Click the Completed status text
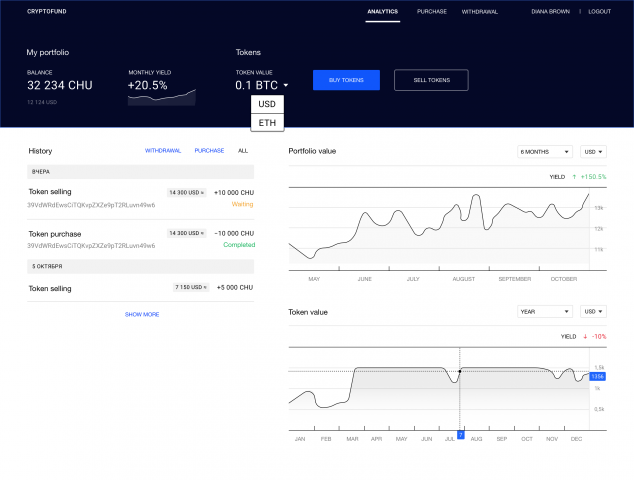 click(239, 245)
